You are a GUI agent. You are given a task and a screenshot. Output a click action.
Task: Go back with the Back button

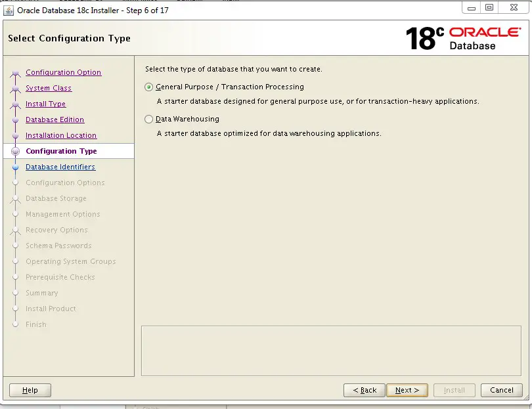click(x=365, y=391)
